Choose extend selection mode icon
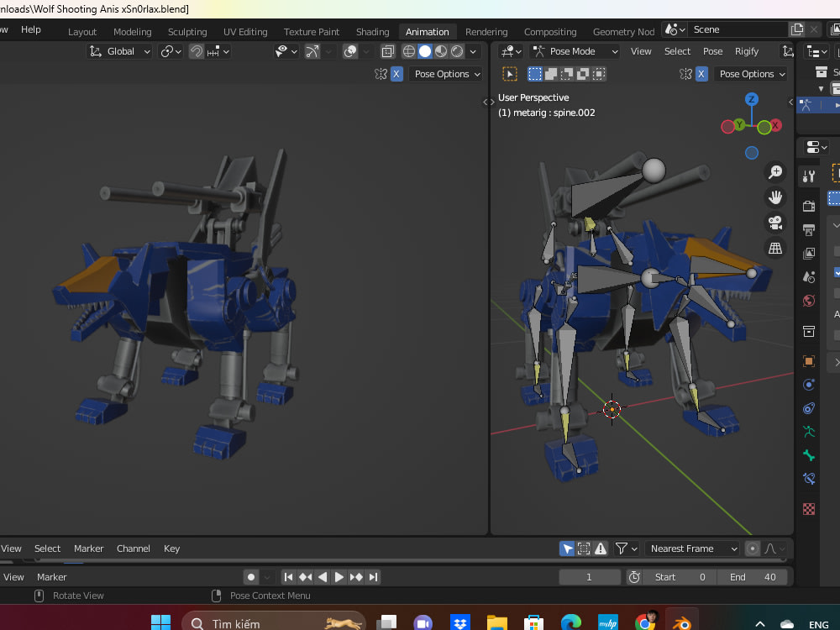Screen dimensions: 840x630 pyautogui.click(x=551, y=74)
